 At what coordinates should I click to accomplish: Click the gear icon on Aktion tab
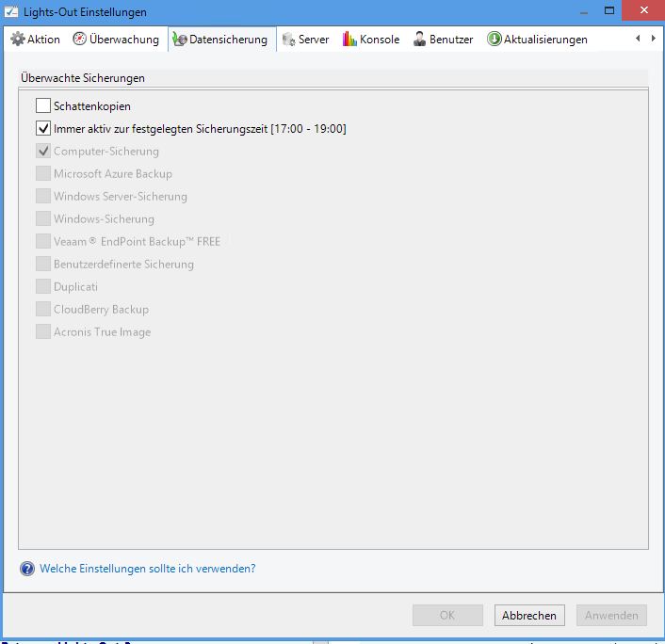(x=17, y=40)
